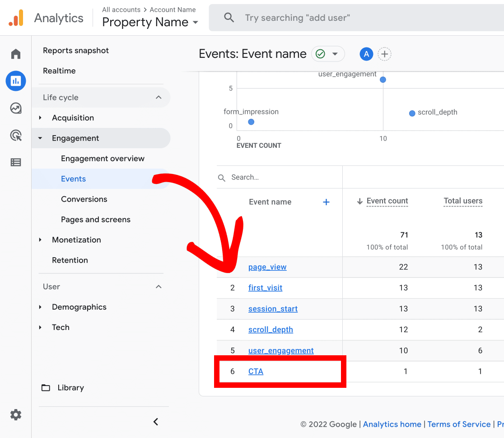Click the table Search field

[x=280, y=178]
